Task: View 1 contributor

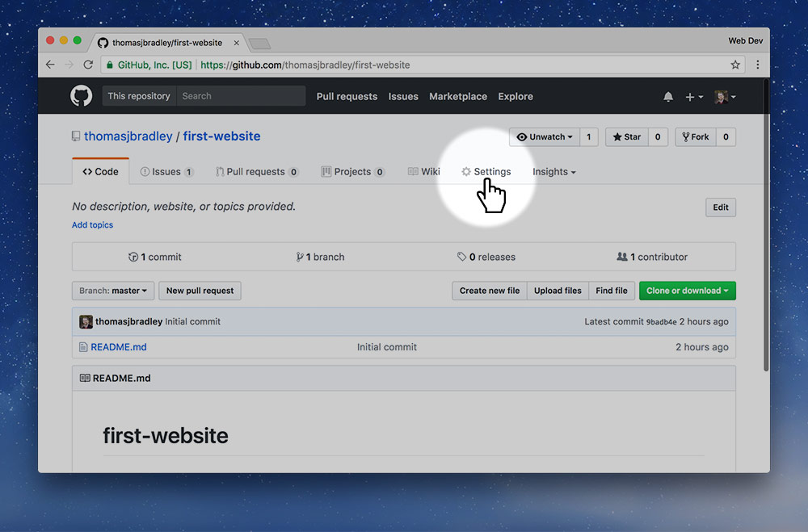Action: 652,257
